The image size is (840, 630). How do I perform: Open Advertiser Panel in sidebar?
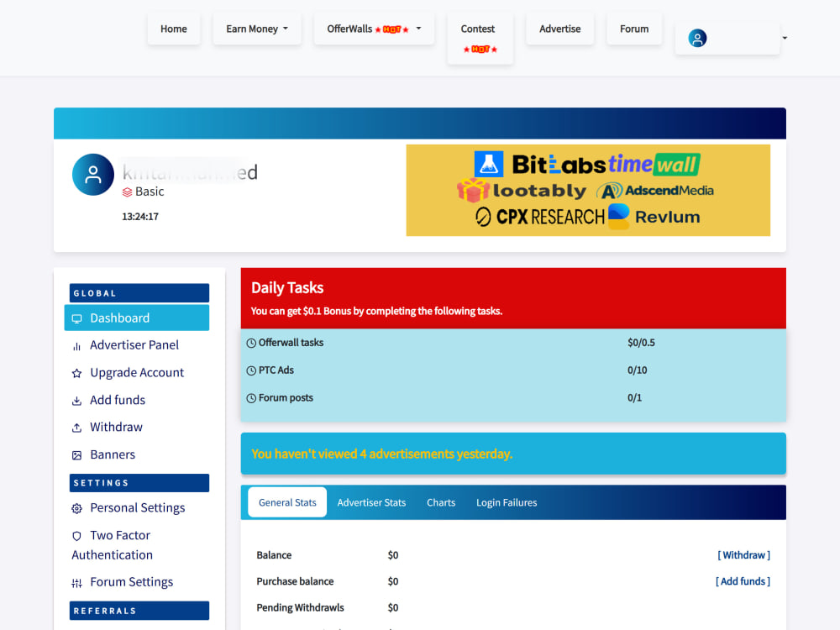134,345
